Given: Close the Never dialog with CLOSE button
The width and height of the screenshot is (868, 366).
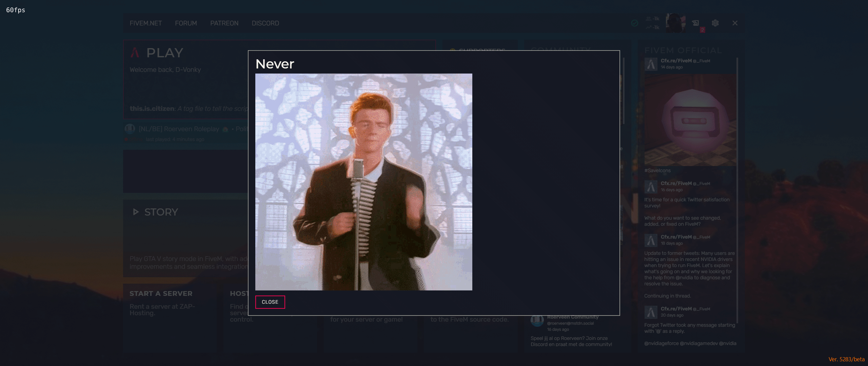Looking at the screenshot, I should (270, 302).
